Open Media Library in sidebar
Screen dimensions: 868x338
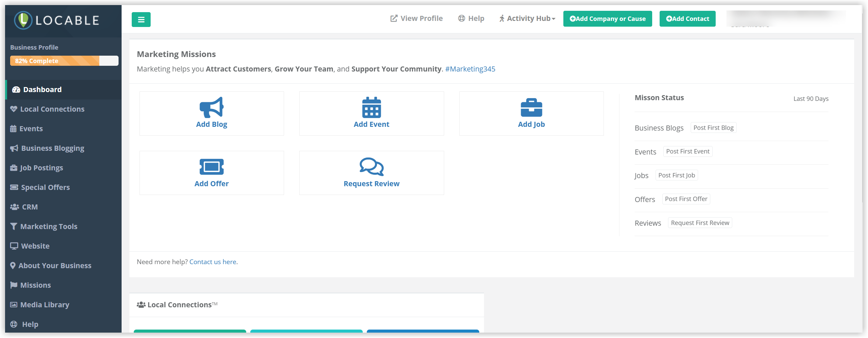tap(63, 305)
